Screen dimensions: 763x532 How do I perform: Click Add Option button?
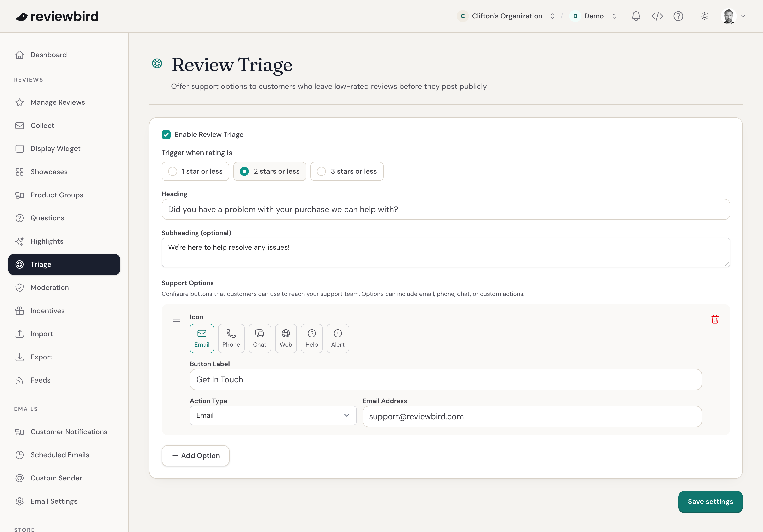click(195, 455)
